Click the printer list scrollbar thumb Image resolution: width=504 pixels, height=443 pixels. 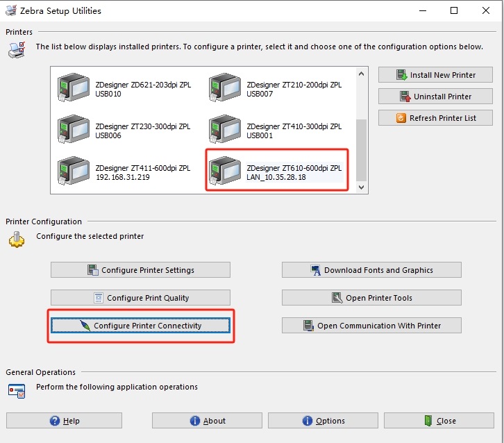tap(361, 150)
